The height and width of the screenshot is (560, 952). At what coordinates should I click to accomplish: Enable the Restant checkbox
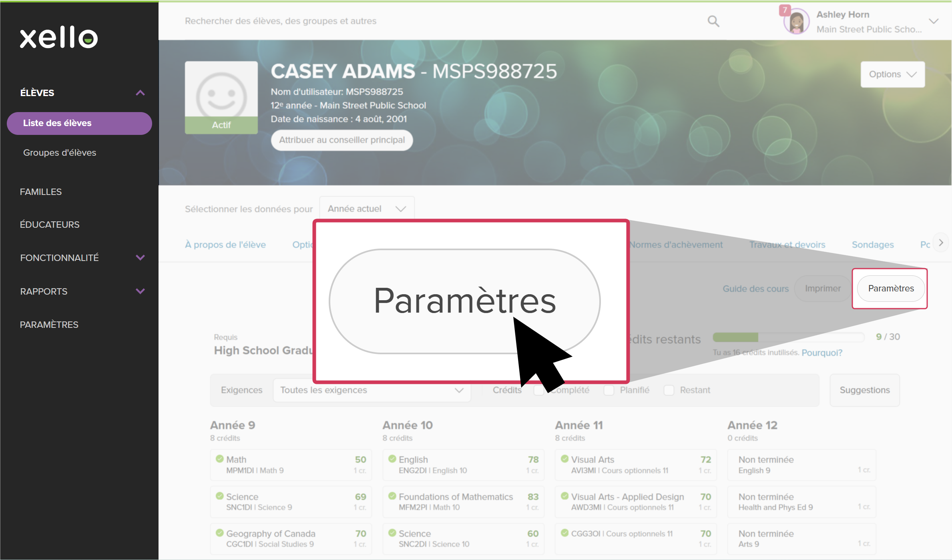click(x=669, y=390)
